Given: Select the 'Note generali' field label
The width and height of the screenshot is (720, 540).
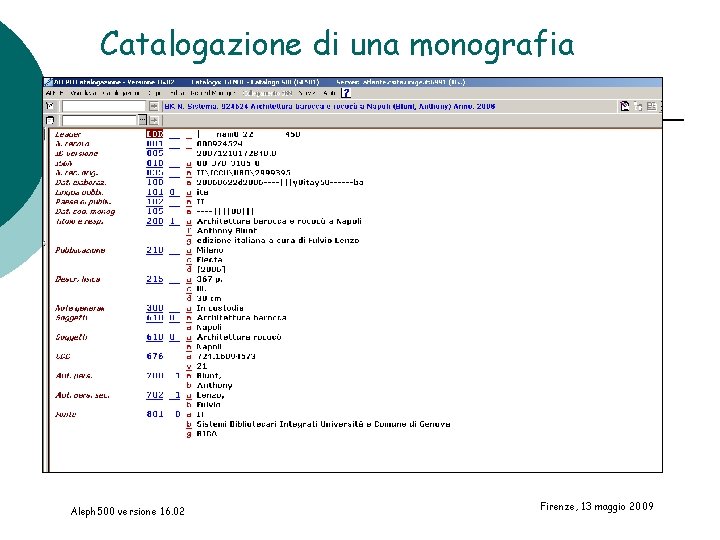Looking at the screenshot, I should click(79, 308).
